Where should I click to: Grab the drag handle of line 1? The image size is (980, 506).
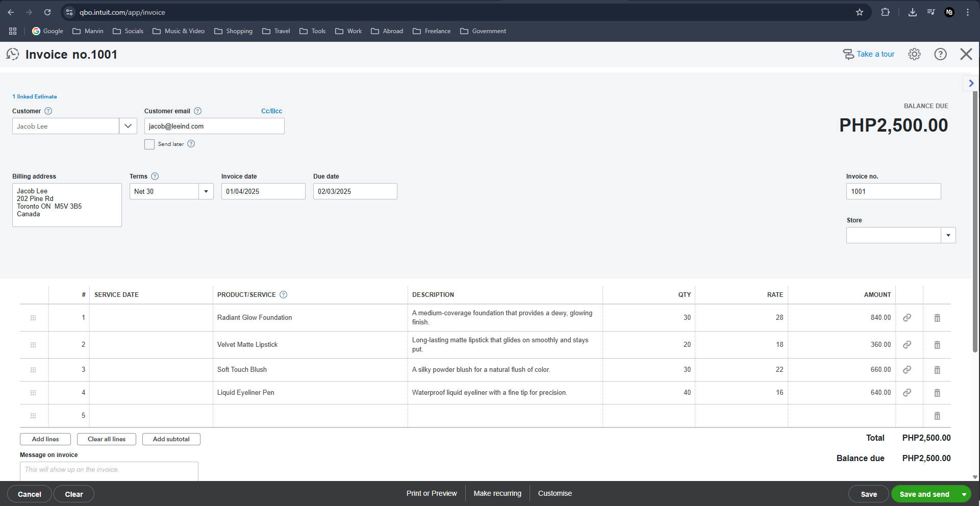(33, 318)
